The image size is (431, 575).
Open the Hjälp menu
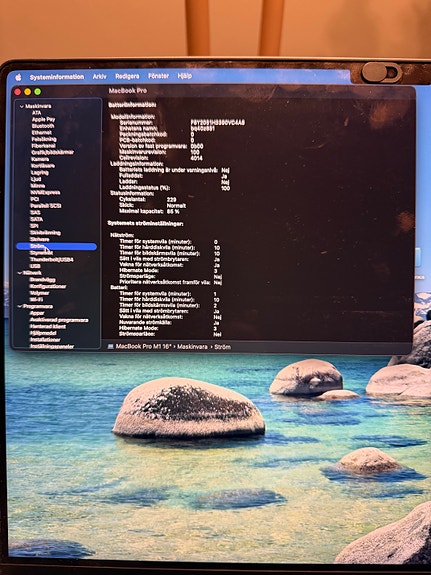[x=185, y=76]
